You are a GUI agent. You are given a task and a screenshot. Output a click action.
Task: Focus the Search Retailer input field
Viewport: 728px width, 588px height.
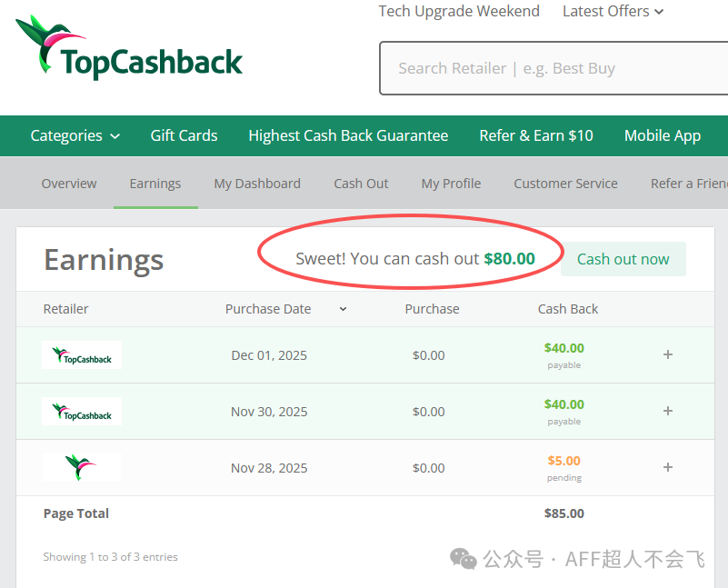pyautogui.click(x=553, y=68)
